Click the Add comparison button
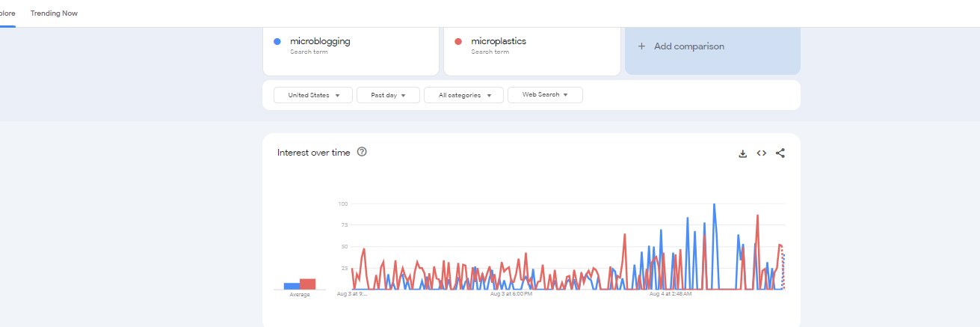The image size is (980, 327). click(x=712, y=49)
